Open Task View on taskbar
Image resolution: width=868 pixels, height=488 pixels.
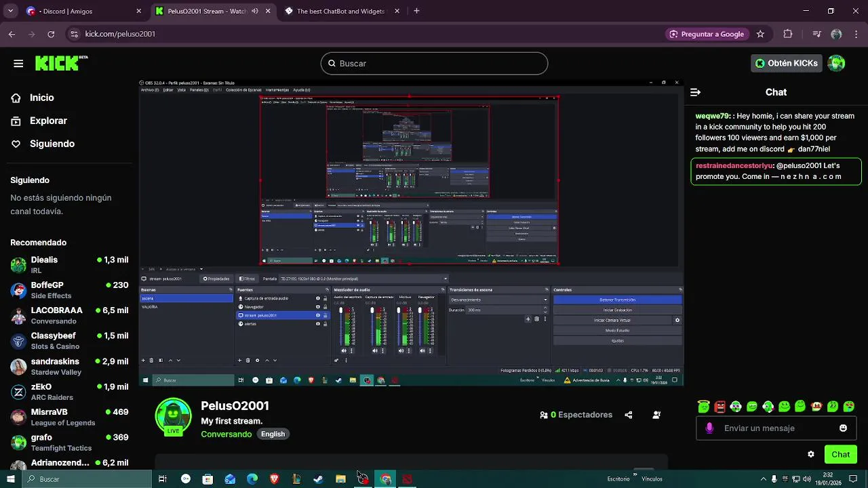pyautogui.click(x=163, y=479)
